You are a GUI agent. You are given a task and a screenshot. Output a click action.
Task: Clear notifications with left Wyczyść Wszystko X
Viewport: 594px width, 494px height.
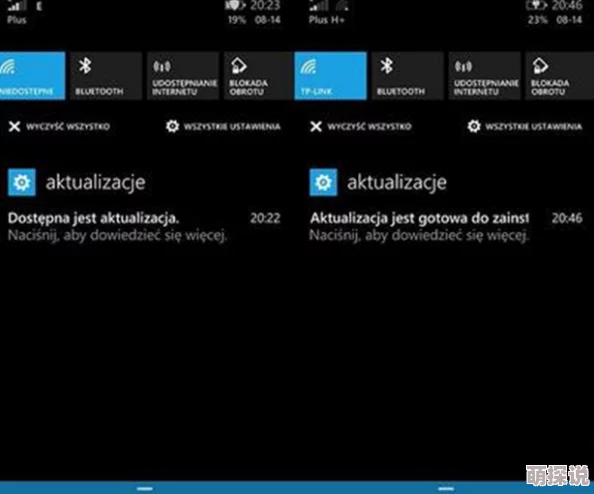point(14,126)
